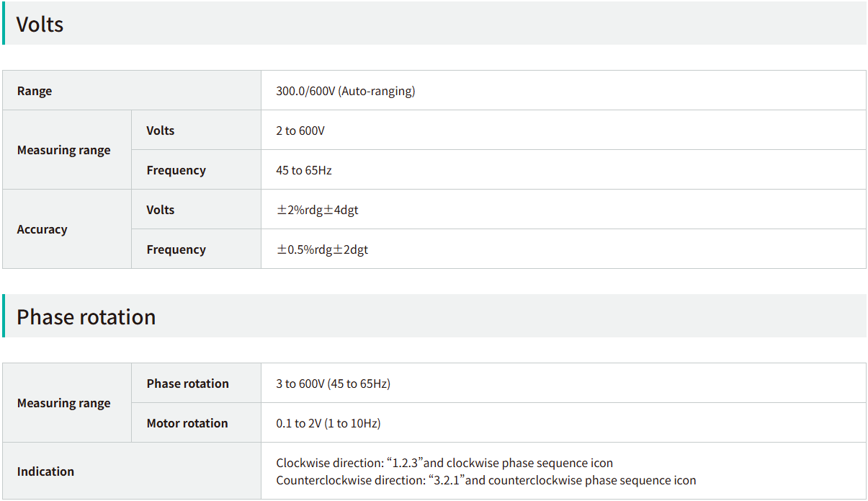This screenshot has height=501, width=868.
Task: Select the Motor rotation sub-label
Action: tap(187, 423)
